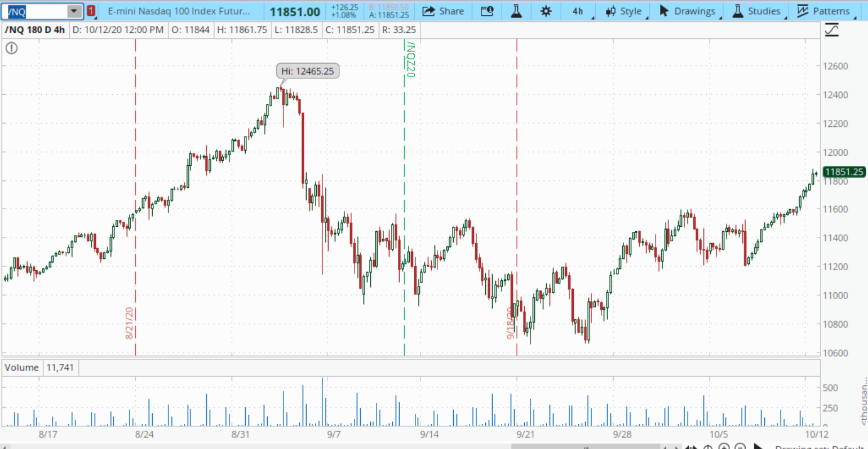Open the Drawings menu
This screenshot has width=868, height=449.
point(688,11)
